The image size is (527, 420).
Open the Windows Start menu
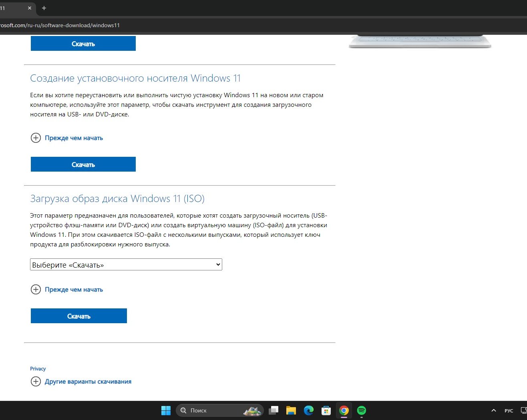coord(166,410)
